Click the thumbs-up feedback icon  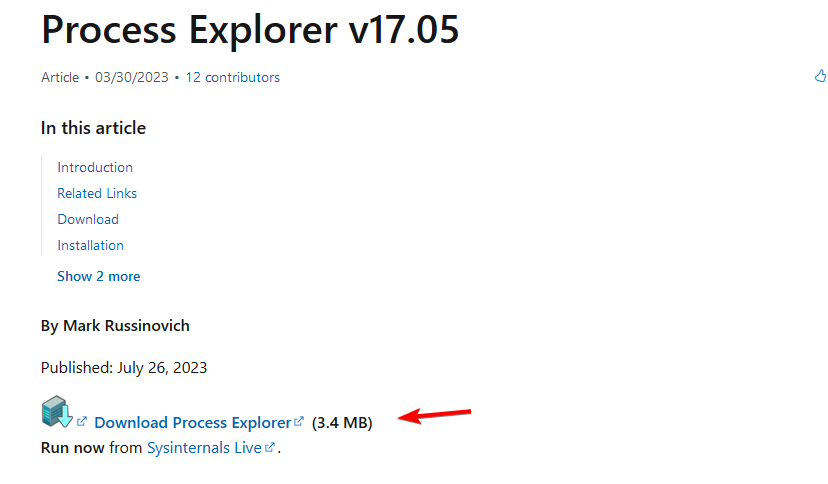821,76
